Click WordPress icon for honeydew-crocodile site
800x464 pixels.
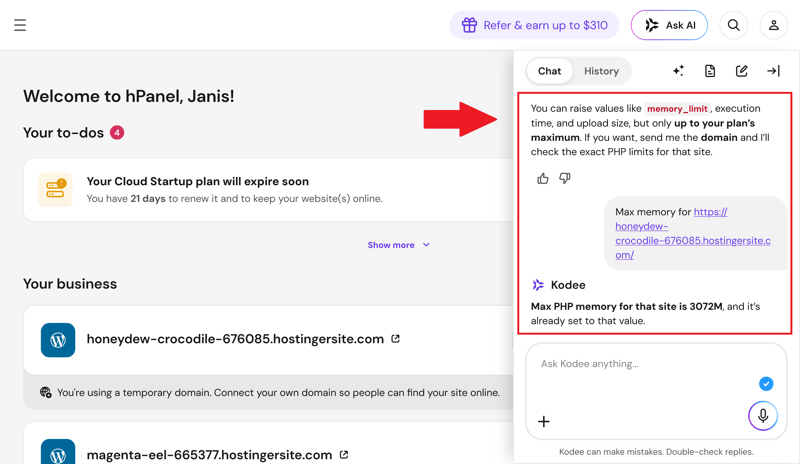click(58, 340)
